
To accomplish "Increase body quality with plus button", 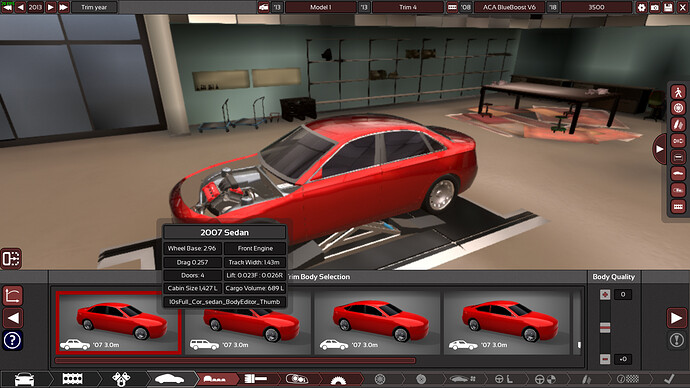I will (605, 294).
